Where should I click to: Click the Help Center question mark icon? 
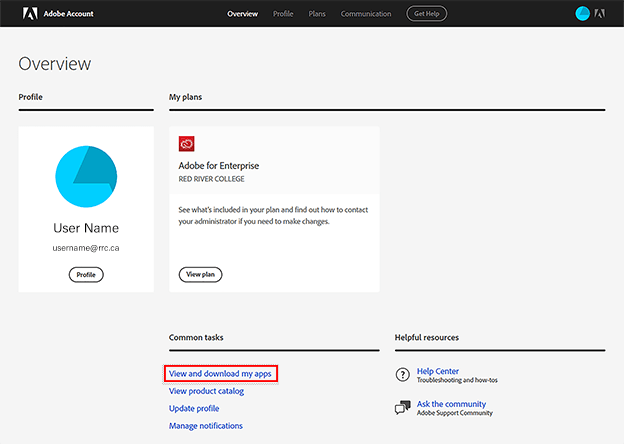pyautogui.click(x=402, y=374)
